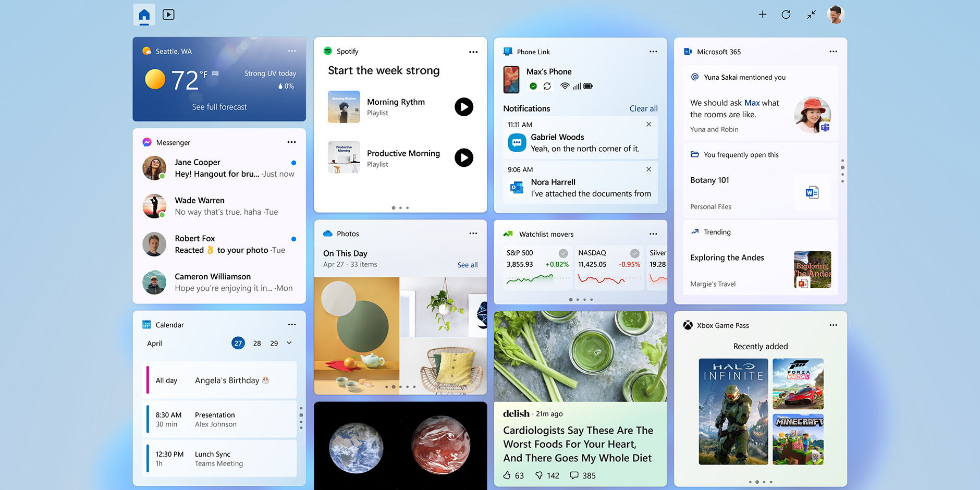Click the Calendar app icon
This screenshot has height=490, width=980.
point(146,325)
